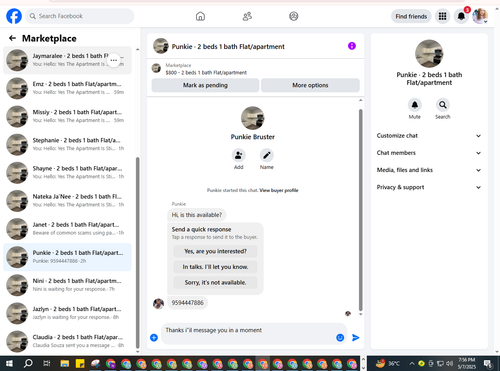Click Punkie Bruster profile thumbnail in chat
The image size is (500, 371).
click(x=253, y=118)
